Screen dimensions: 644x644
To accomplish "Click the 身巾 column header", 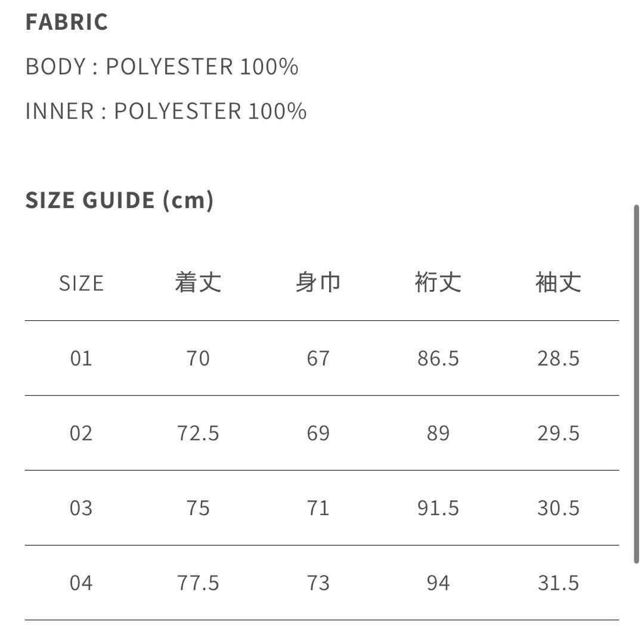I will pos(318,283).
